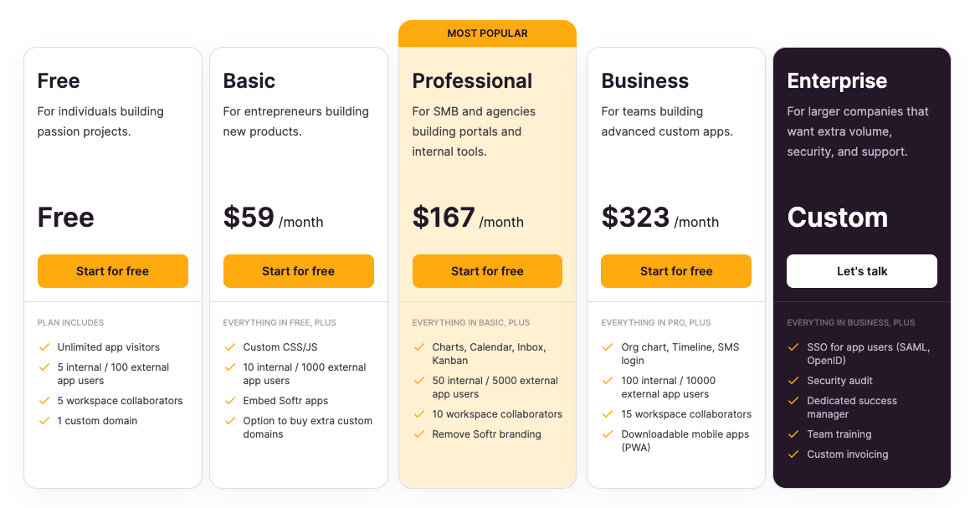Click Start for free under Free plan

point(113,271)
